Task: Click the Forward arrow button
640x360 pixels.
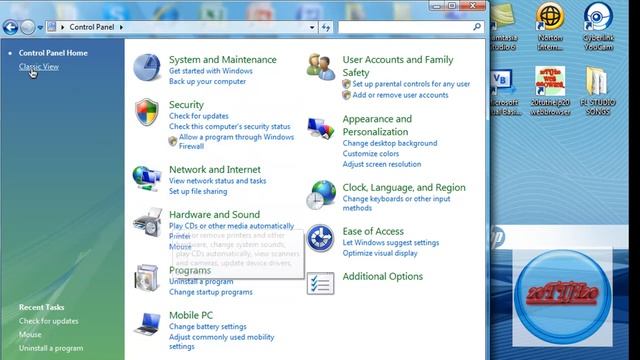Action: tap(28, 27)
